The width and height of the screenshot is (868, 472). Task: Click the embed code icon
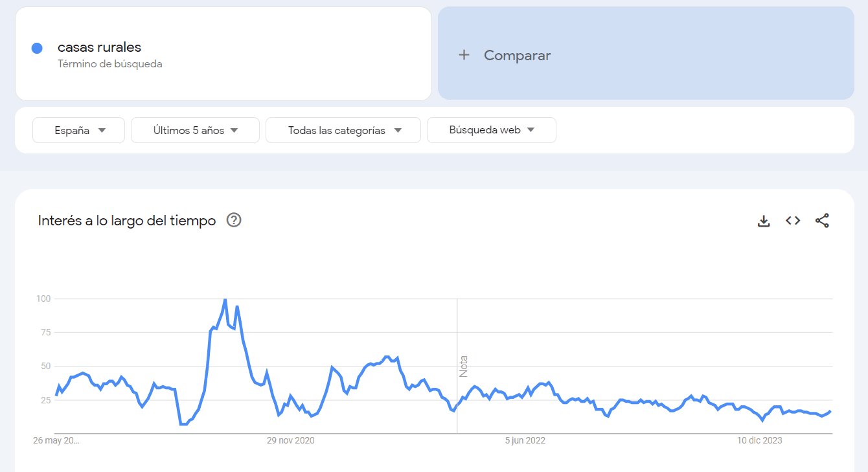[793, 221]
